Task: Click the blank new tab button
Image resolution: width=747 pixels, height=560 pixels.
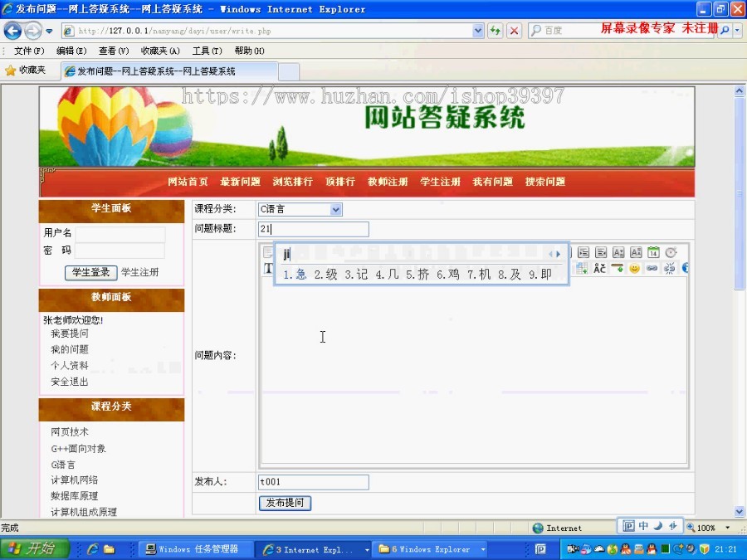Action: [289, 72]
